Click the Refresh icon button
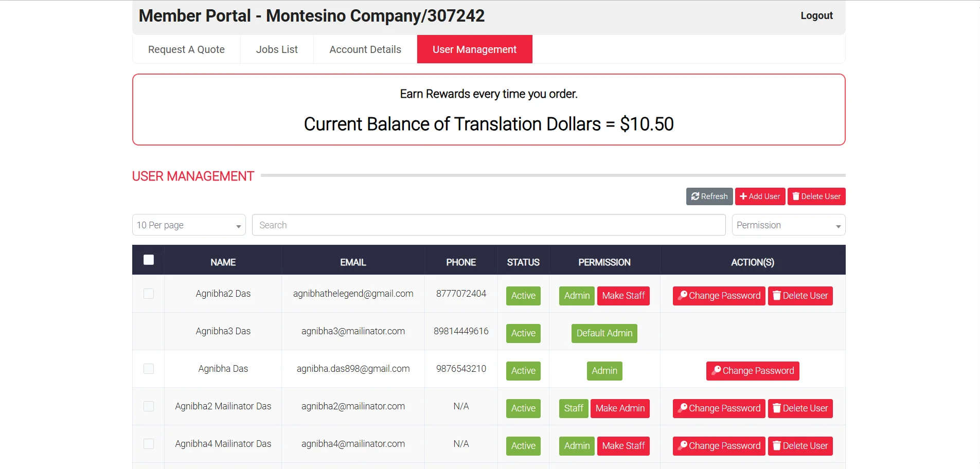 pyautogui.click(x=695, y=196)
